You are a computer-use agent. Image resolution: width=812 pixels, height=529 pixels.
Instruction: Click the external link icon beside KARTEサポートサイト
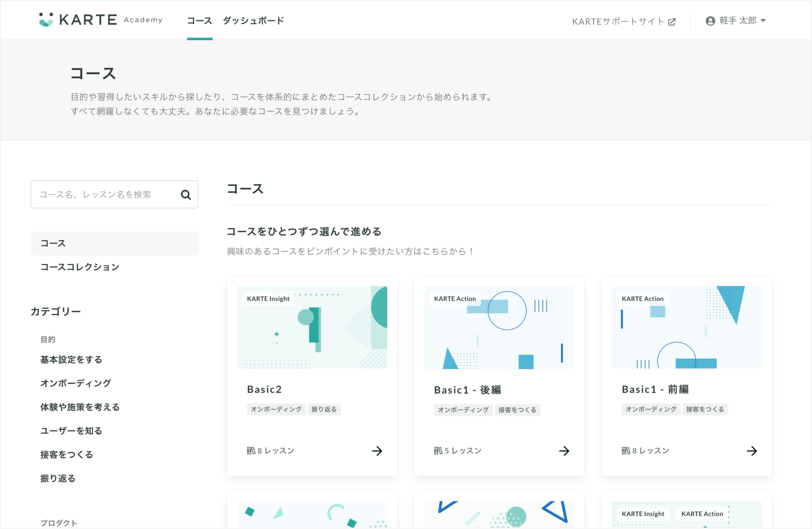pyautogui.click(x=672, y=21)
